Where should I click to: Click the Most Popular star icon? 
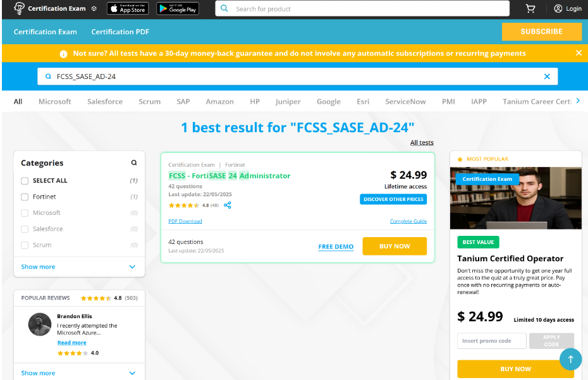(460, 159)
